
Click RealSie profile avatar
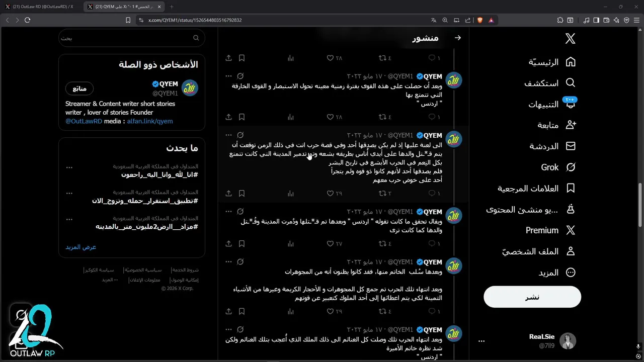568,341
